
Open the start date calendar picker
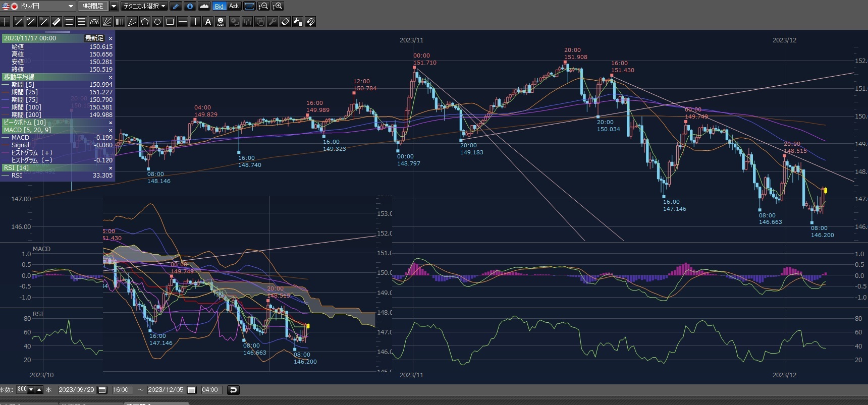tap(102, 390)
